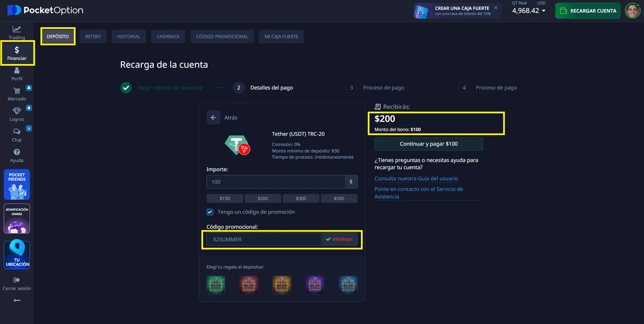
Task: Select the $500 preset amount
Action: [x=339, y=198]
